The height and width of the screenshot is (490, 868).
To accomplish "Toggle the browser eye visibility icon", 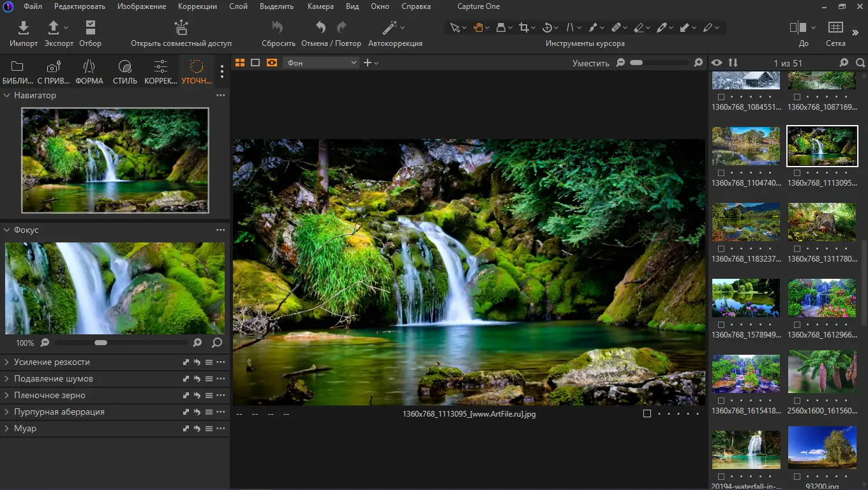I will tap(717, 63).
